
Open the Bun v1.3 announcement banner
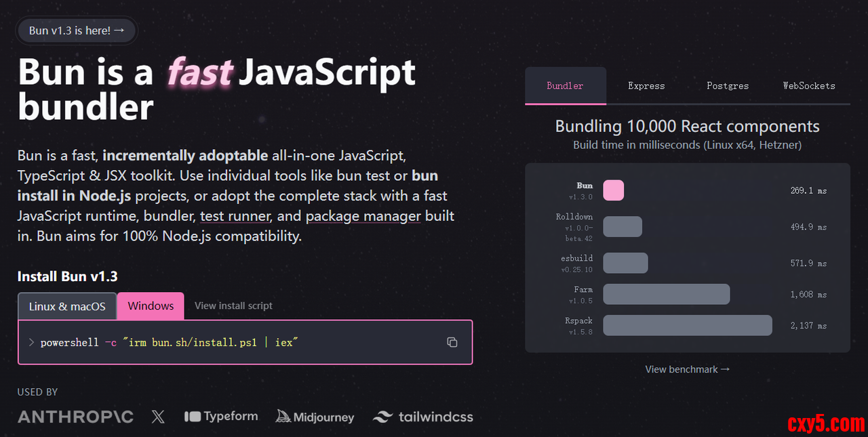point(77,30)
